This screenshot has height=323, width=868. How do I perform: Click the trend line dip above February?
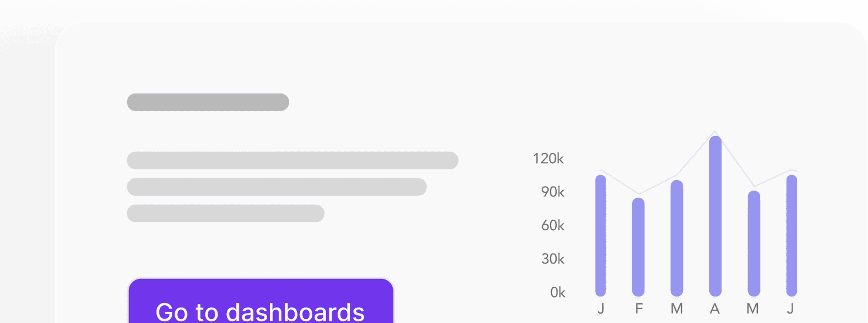pos(639,194)
